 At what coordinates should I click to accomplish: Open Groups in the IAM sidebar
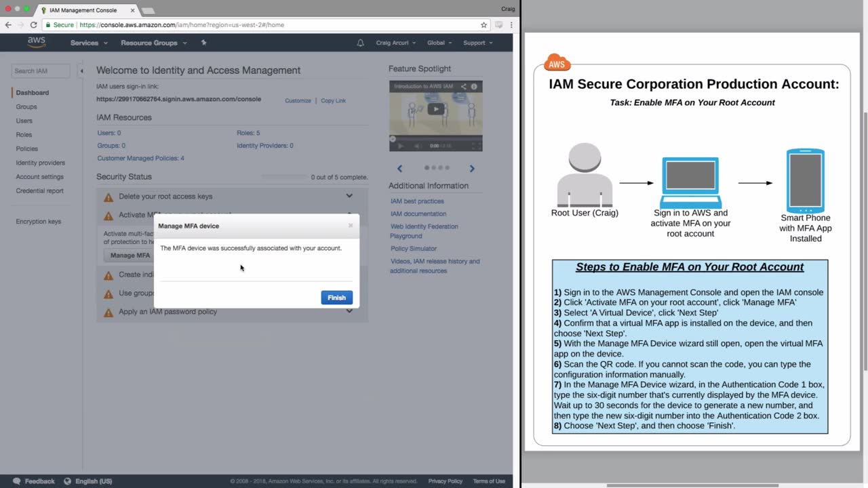[26, 107]
